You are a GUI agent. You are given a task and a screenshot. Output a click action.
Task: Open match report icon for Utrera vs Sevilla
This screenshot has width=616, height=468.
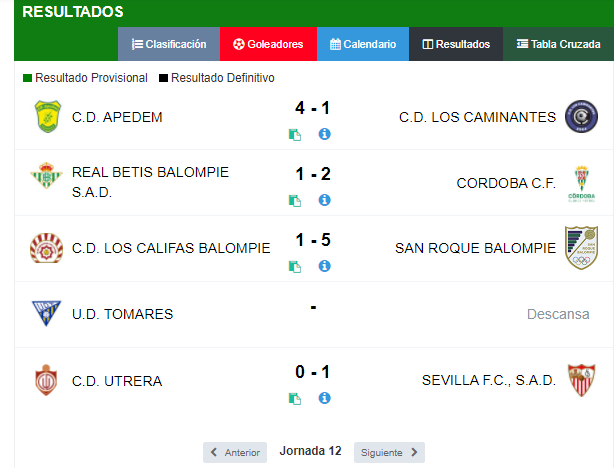point(295,399)
